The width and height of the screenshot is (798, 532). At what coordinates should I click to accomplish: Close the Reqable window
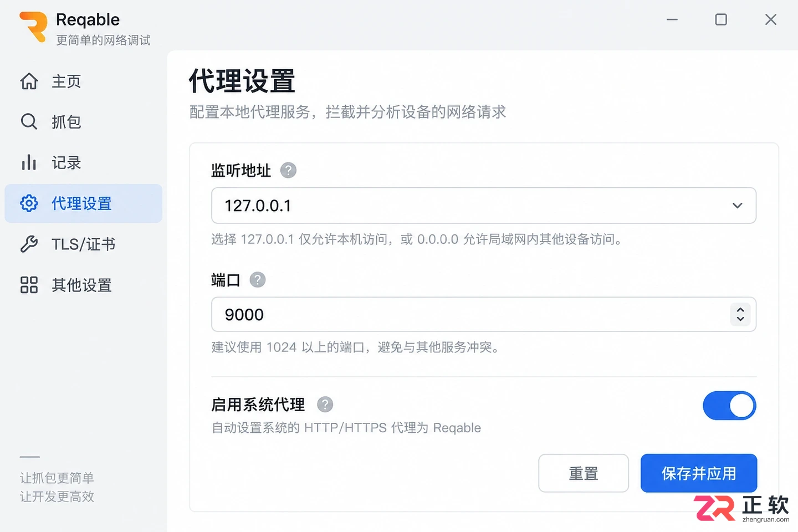click(x=771, y=19)
